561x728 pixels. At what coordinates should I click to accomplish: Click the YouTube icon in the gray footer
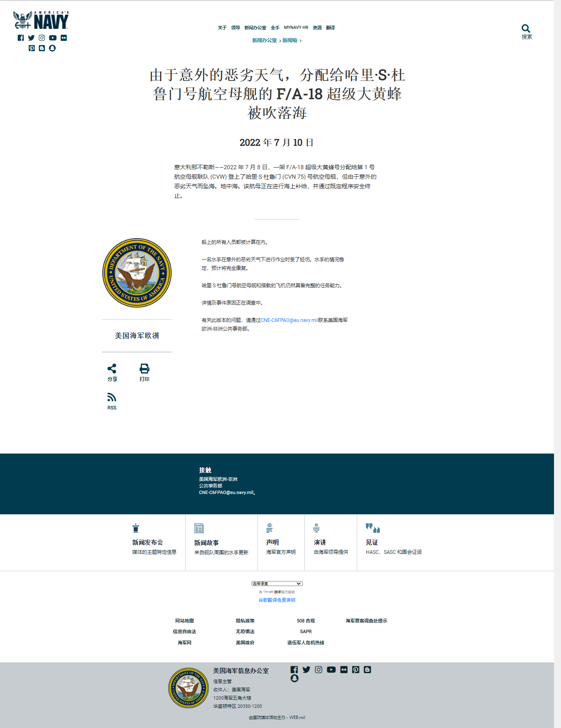pos(331,670)
